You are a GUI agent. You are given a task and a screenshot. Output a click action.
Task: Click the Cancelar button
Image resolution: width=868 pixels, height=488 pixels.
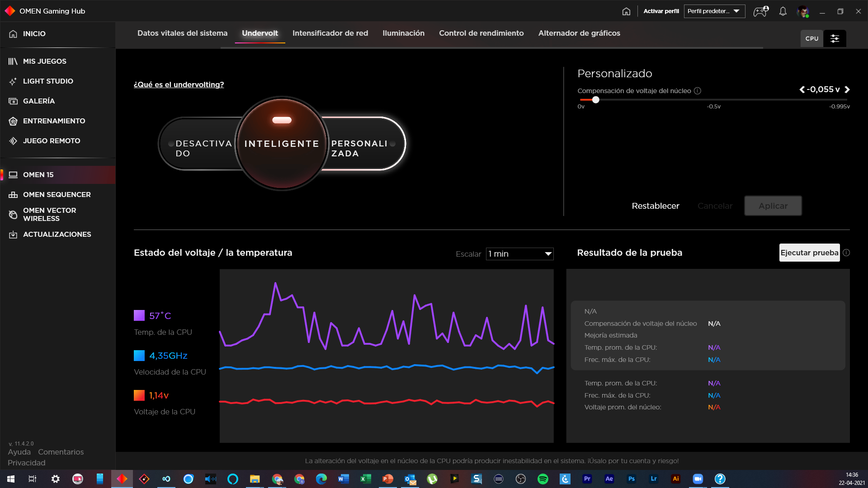[x=715, y=206]
